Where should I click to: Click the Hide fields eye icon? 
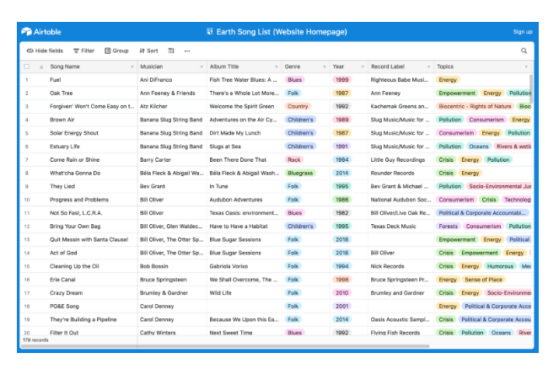[x=30, y=51]
